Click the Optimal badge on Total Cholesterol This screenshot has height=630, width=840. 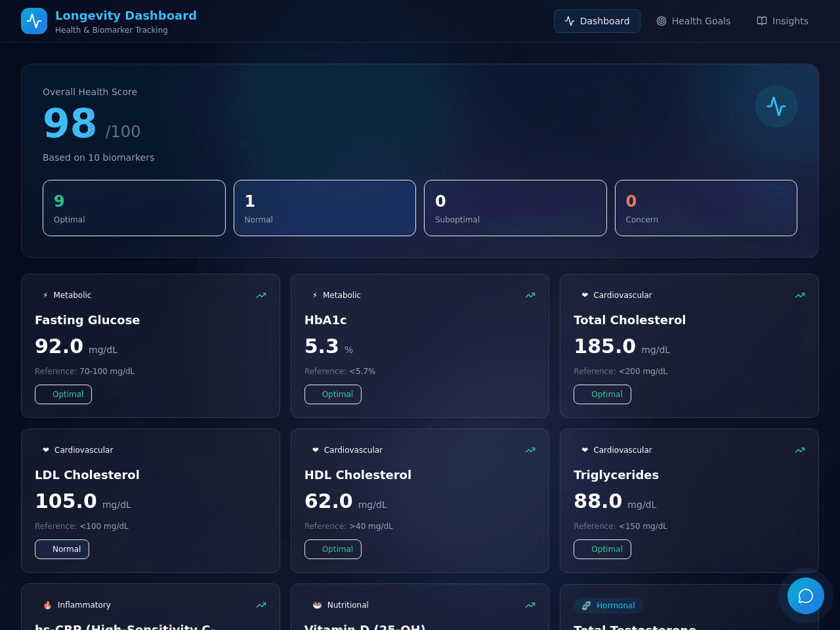tap(602, 394)
